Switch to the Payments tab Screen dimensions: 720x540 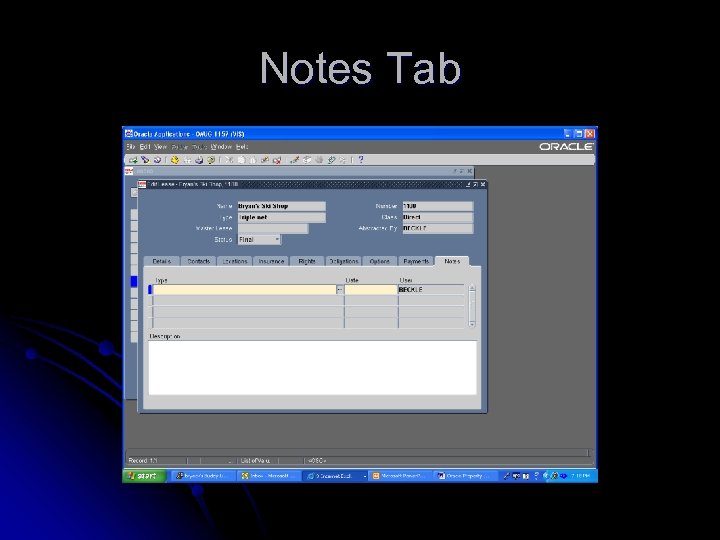point(416,261)
